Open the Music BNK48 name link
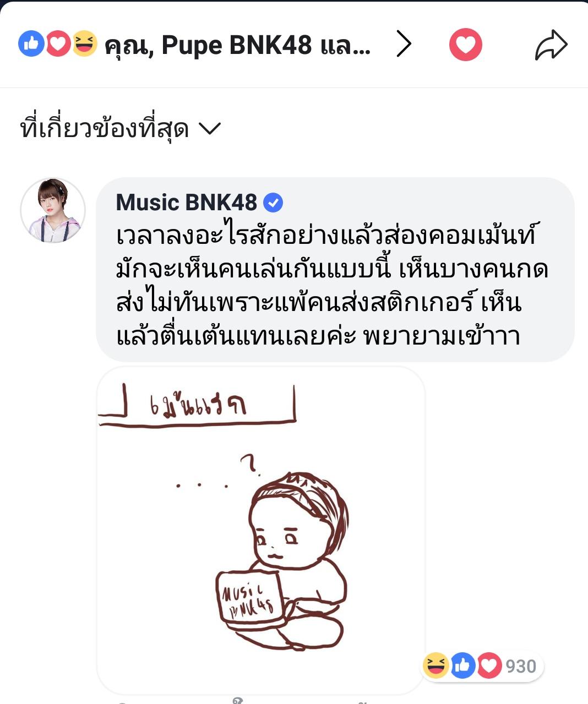This screenshot has width=588, height=704. [x=187, y=203]
